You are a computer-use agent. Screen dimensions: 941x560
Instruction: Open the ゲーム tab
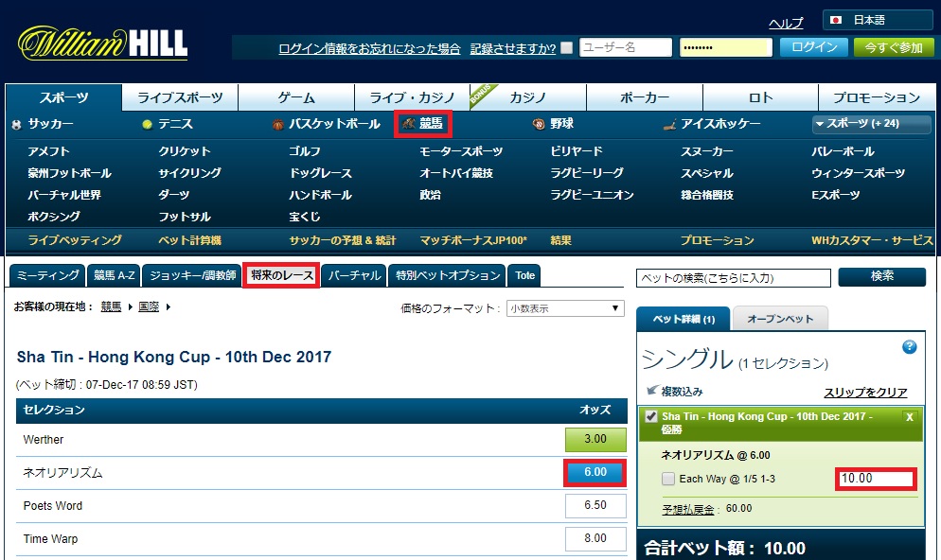point(296,97)
